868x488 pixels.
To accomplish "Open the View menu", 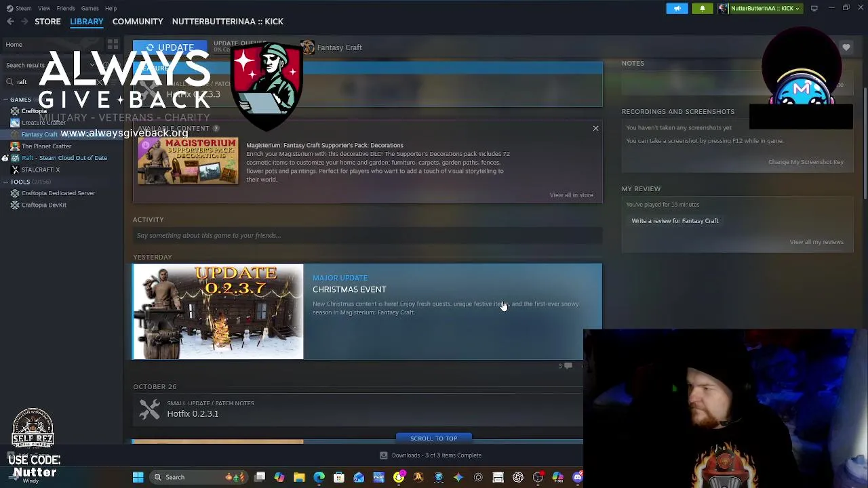I will [44, 8].
